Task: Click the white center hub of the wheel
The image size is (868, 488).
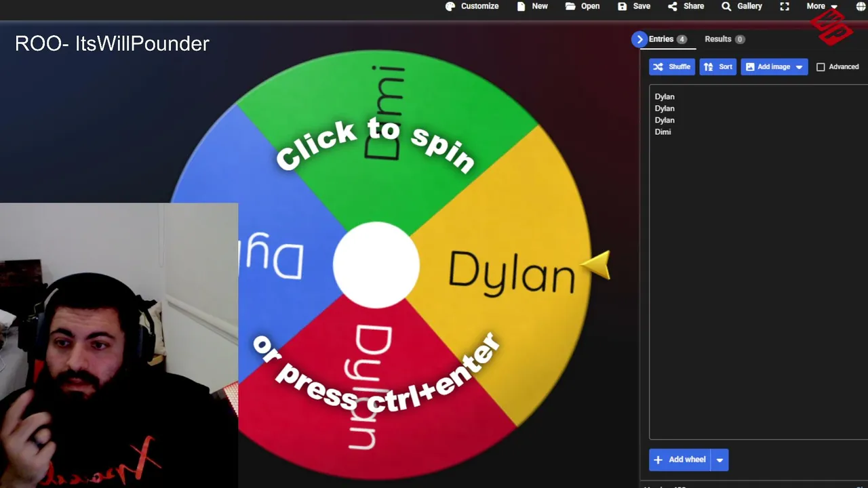Action: (x=376, y=265)
